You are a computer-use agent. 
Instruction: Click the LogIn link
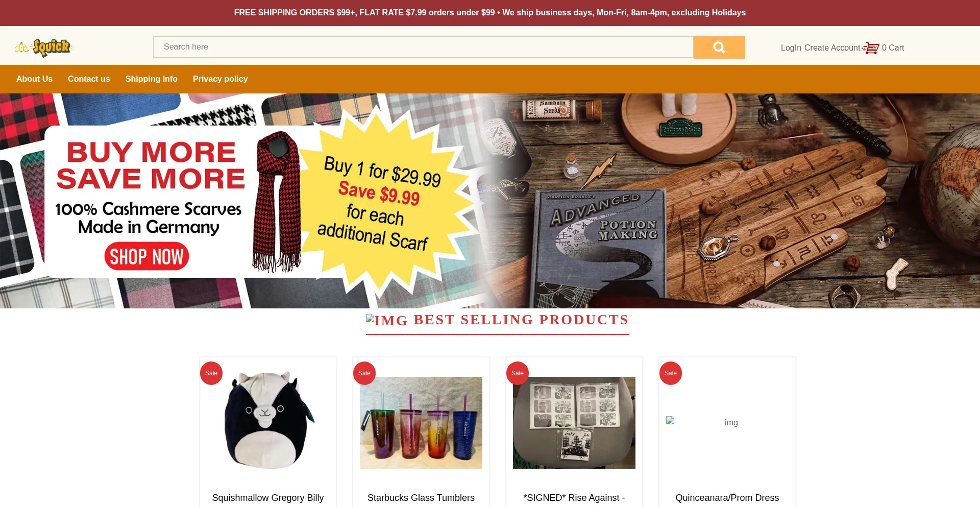pyautogui.click(x=791, y=47)
